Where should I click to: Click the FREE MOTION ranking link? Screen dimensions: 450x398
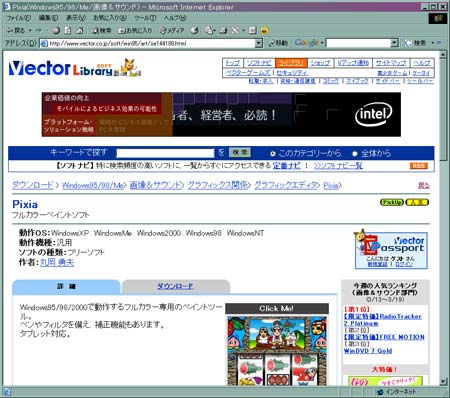tap(384, 337)
